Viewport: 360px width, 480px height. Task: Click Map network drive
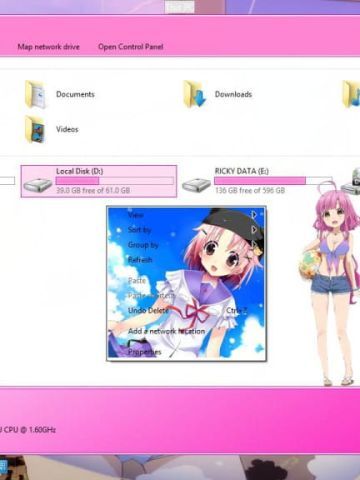(x=49, y=47)
